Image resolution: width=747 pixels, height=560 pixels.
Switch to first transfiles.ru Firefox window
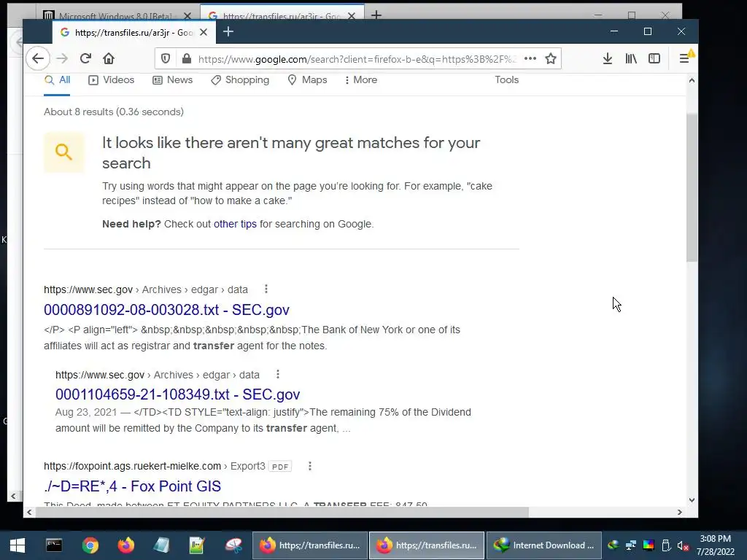tap(309, 545)
